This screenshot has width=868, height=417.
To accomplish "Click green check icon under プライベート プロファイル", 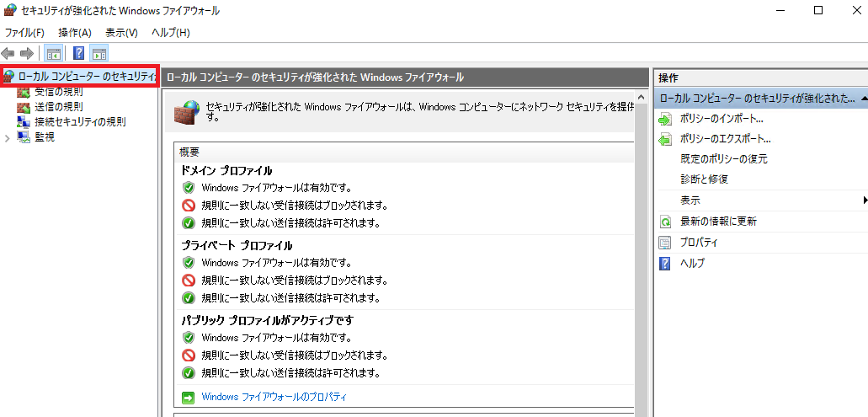I will [189, 298].
